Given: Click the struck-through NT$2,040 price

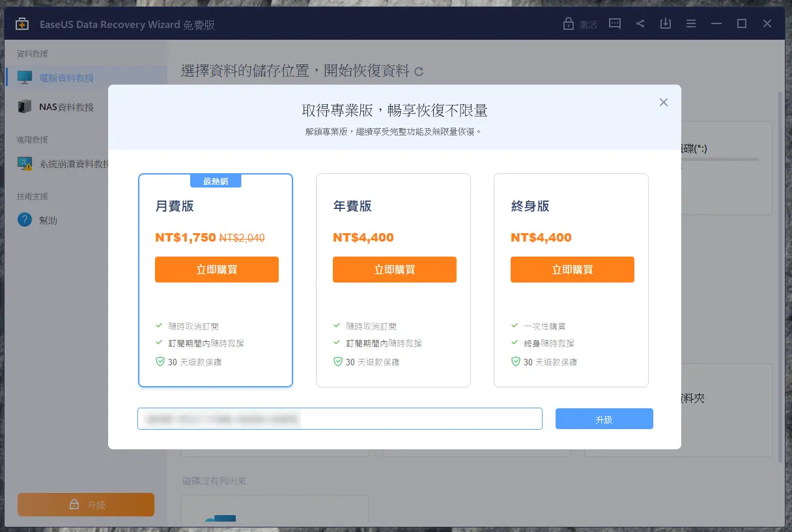Looking at the screenshot, I should (x=242, y=238).
